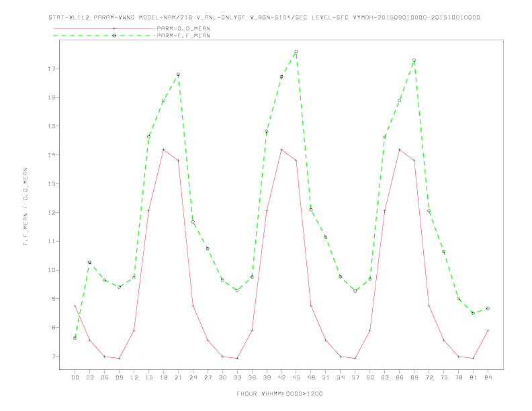
Task: Click the x-axis tick label 03
Action: tap(89, 377)
